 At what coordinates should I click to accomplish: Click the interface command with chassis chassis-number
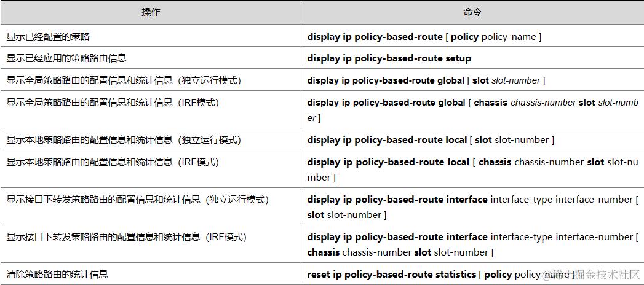tap(472, 244)
